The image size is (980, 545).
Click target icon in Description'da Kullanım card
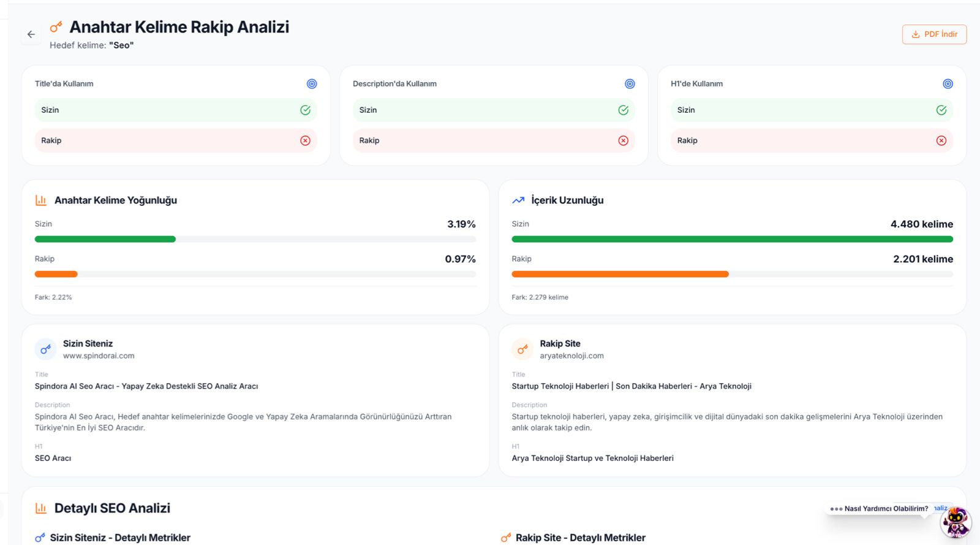(x=630, y=84)
